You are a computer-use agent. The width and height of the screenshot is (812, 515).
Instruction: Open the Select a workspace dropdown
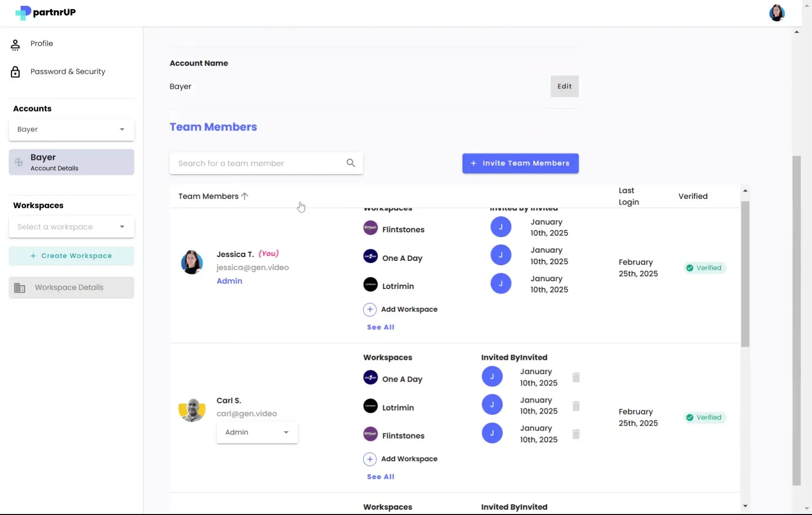(70, 226)
